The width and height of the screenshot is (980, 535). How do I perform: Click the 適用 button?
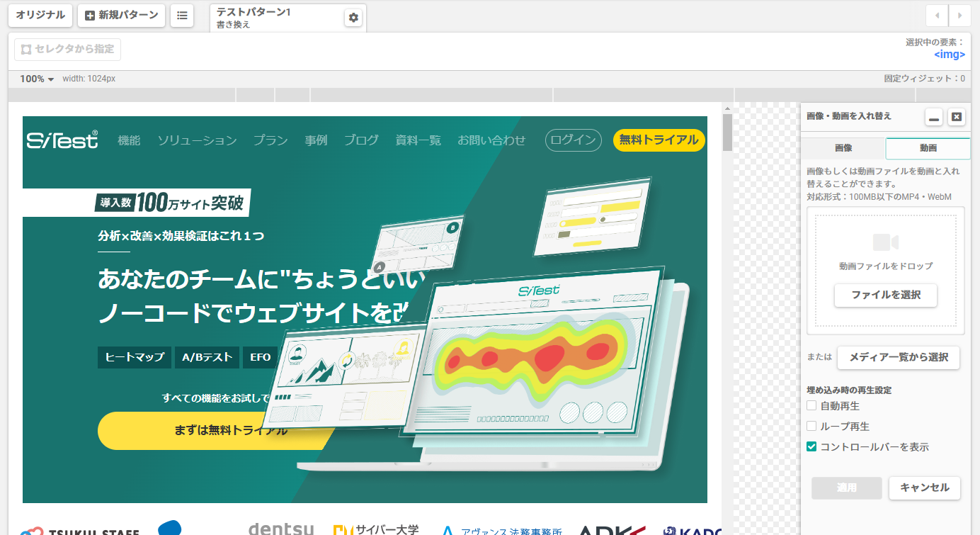847,488
